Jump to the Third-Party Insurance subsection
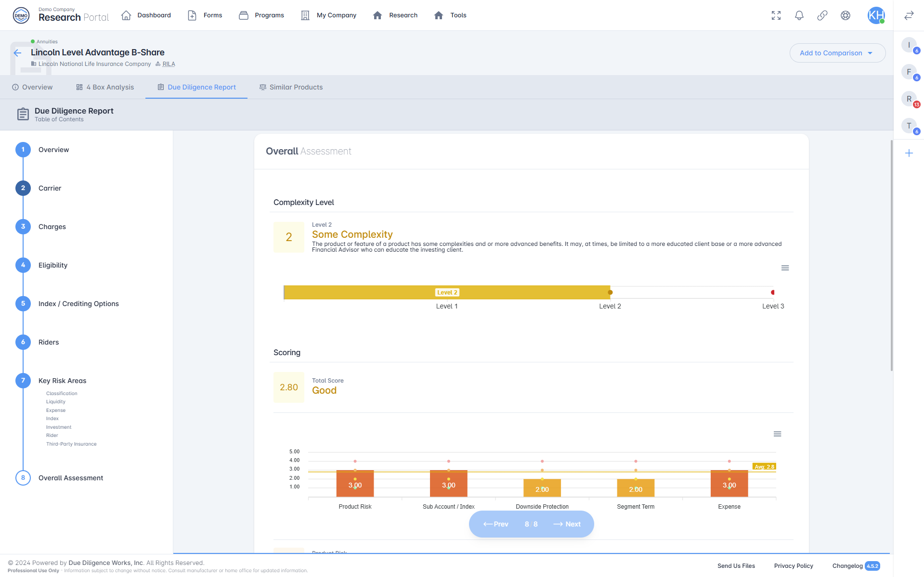This screenshot has width=924, height=577. click(x=71, y=444)
